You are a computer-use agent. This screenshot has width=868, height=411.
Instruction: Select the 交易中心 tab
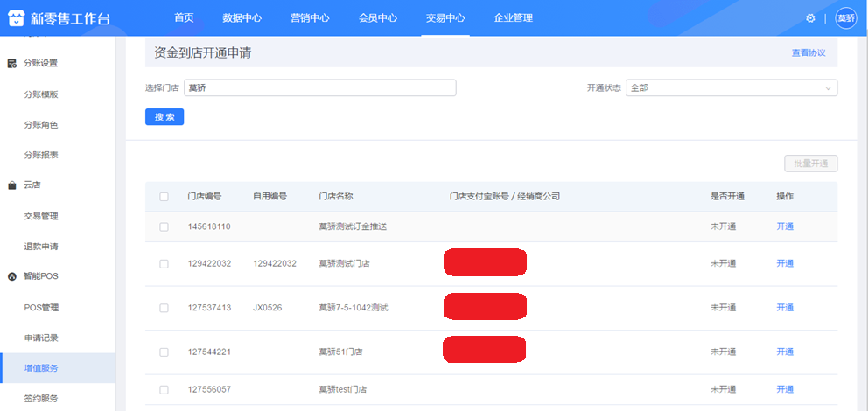[x=445, y=17]
